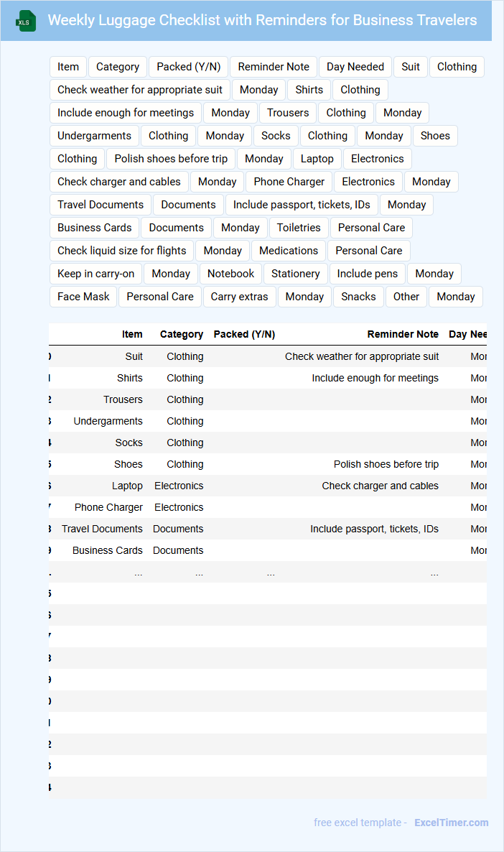Select the 'Trousers' cell in the table
The image size is (504, 852).
pos(123,399)
